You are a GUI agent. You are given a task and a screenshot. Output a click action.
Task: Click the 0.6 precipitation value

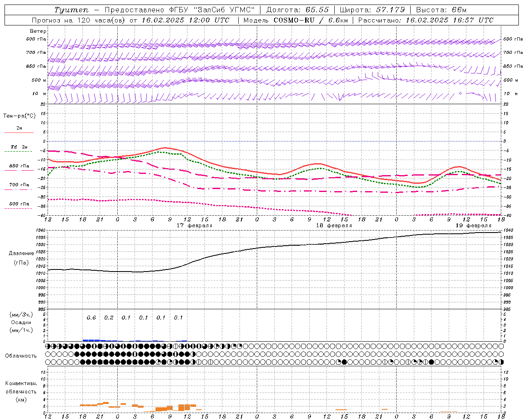point(91,317)
